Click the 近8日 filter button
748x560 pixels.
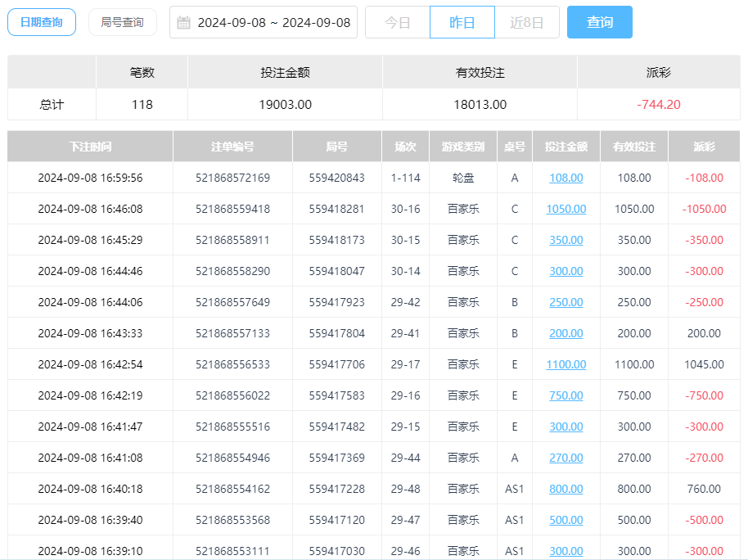click(527, 22)
